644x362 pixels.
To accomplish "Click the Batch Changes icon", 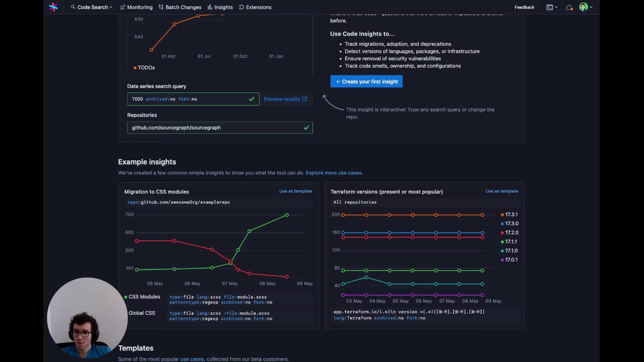I will pyautogui.click(x=161, y=7).
